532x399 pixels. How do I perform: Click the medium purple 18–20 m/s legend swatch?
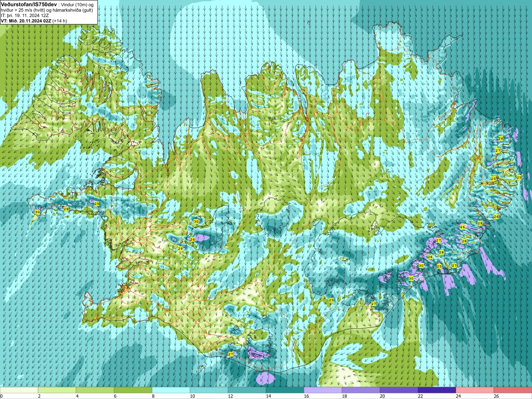(361, 390)
